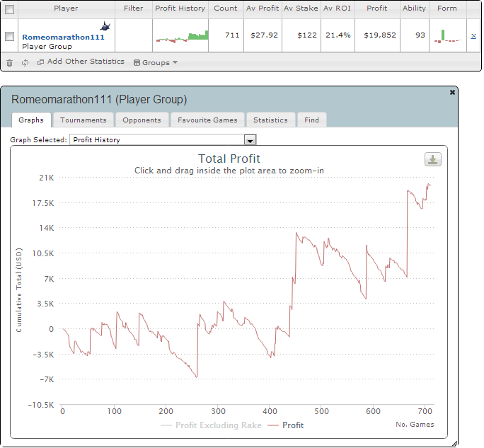This screenshot has height=448, width=484.
Task: Click the $27.92 average profit cell
Action: tap(264, 35)
